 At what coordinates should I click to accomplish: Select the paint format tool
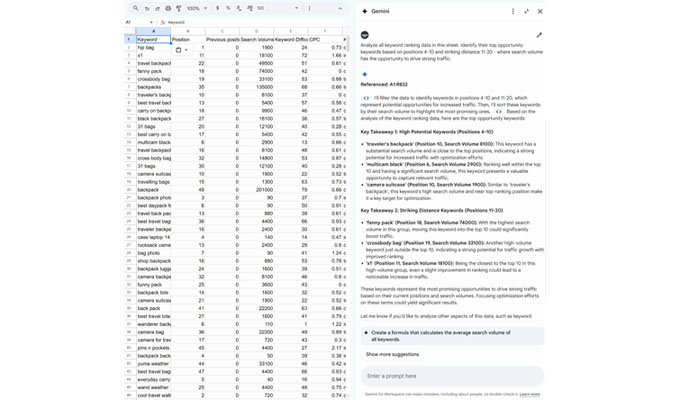click(179, 8)
